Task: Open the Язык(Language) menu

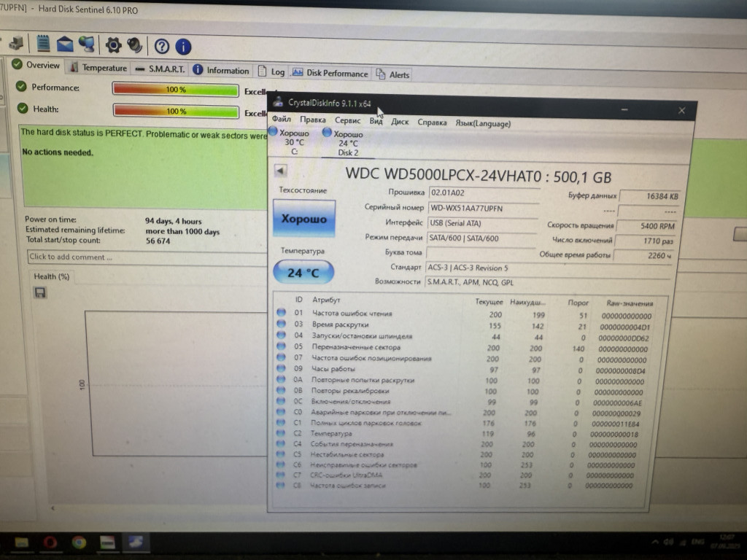Action: (483, 123)
